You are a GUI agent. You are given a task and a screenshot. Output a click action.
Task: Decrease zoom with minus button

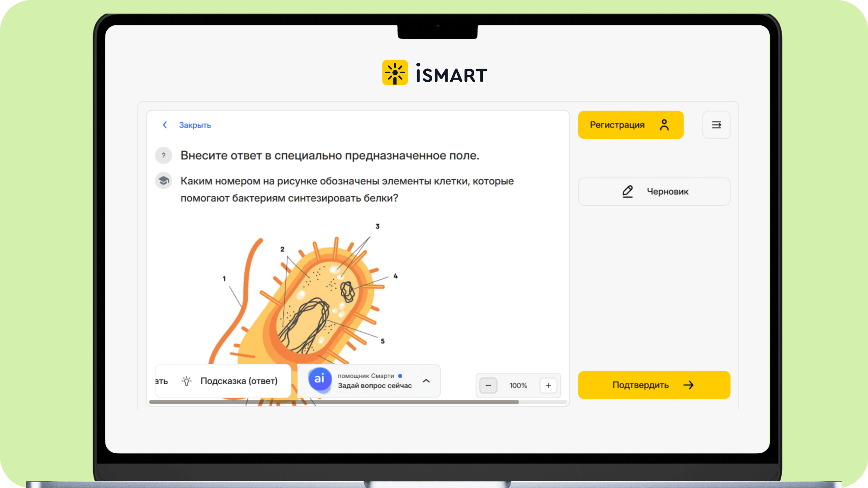pyautogui.click(x=488, y=385)
